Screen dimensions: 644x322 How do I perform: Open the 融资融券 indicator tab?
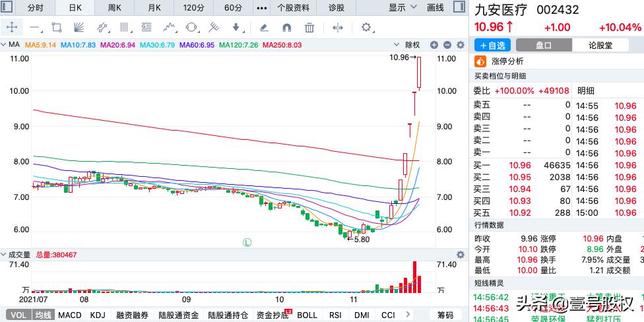tap(132, 315)
